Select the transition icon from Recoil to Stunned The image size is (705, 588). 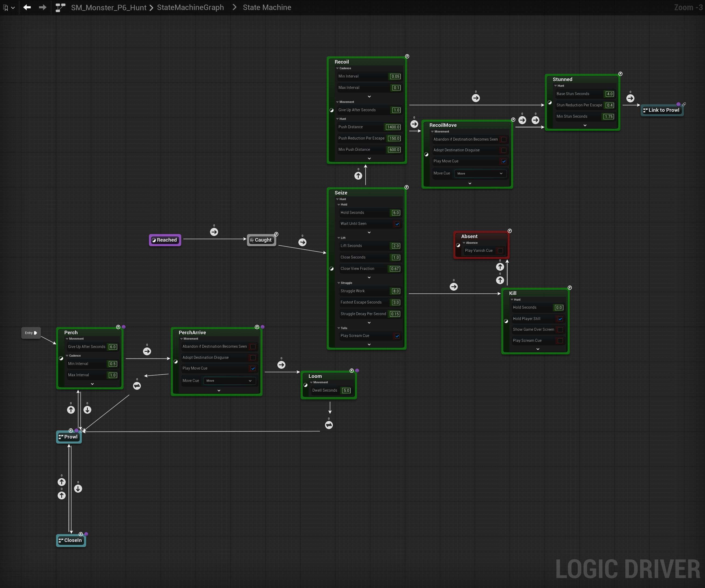tap(476, 98)
